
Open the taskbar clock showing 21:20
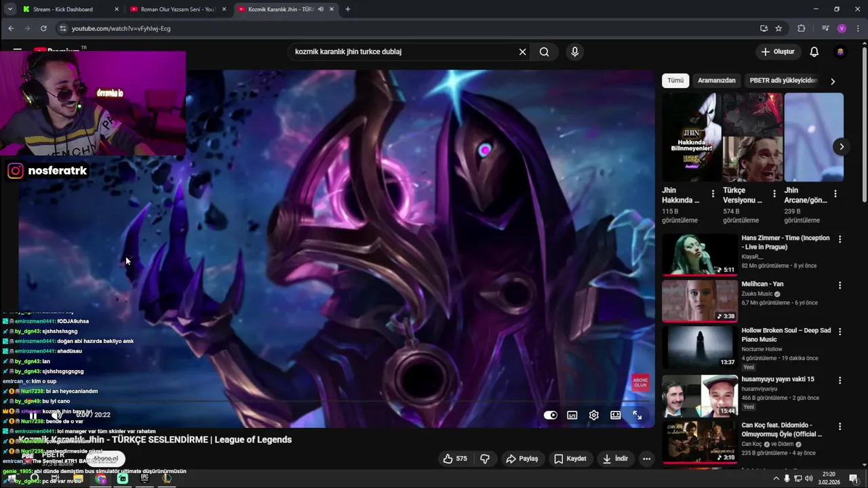point(828,479)
